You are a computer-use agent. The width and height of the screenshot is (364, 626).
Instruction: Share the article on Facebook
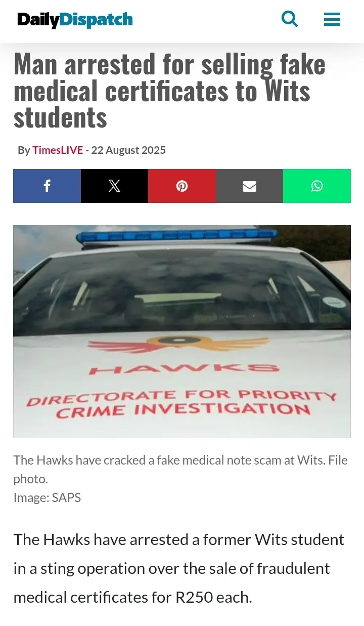pyautogui.click(x=47, y=186)
